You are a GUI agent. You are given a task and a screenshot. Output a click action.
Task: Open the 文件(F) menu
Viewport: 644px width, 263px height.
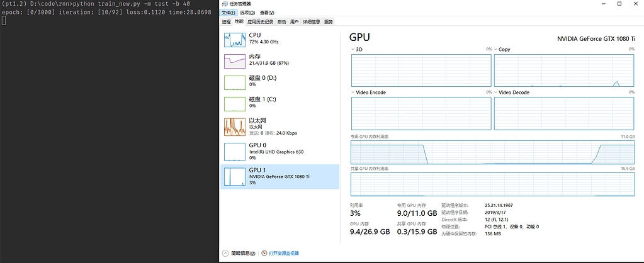[x=228, y=13]
